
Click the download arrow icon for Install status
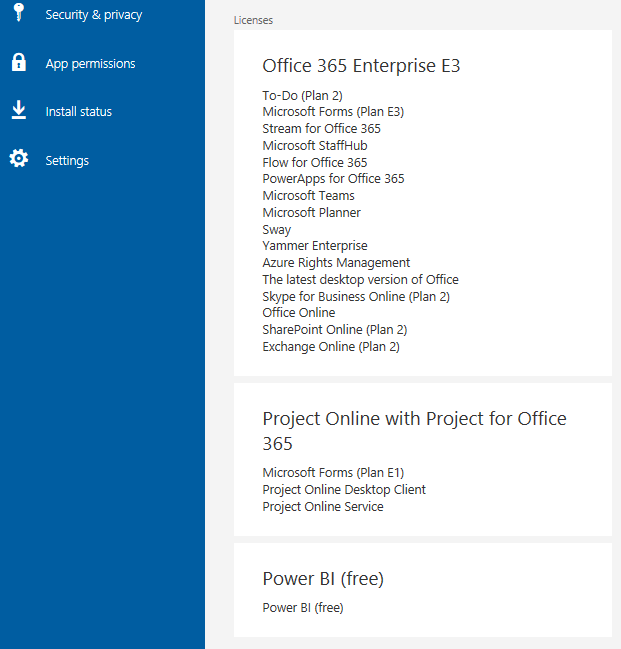pos(19,110)
